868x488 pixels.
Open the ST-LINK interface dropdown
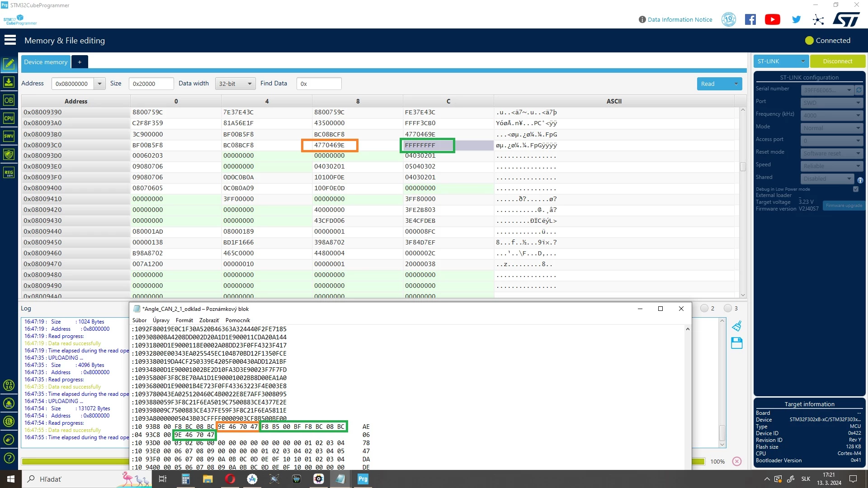coord(781,61)
